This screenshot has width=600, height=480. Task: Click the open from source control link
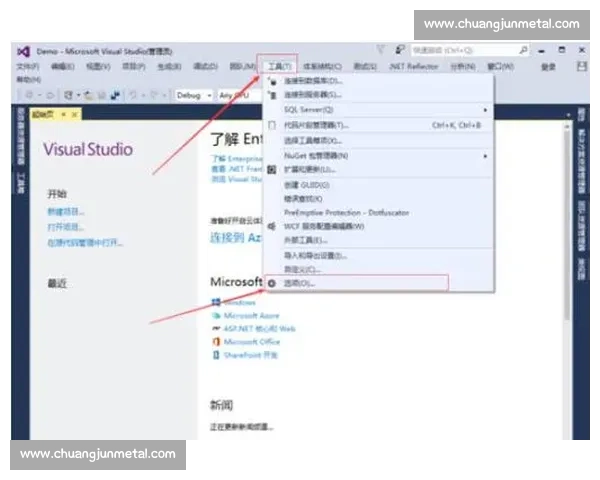(85, 243)
